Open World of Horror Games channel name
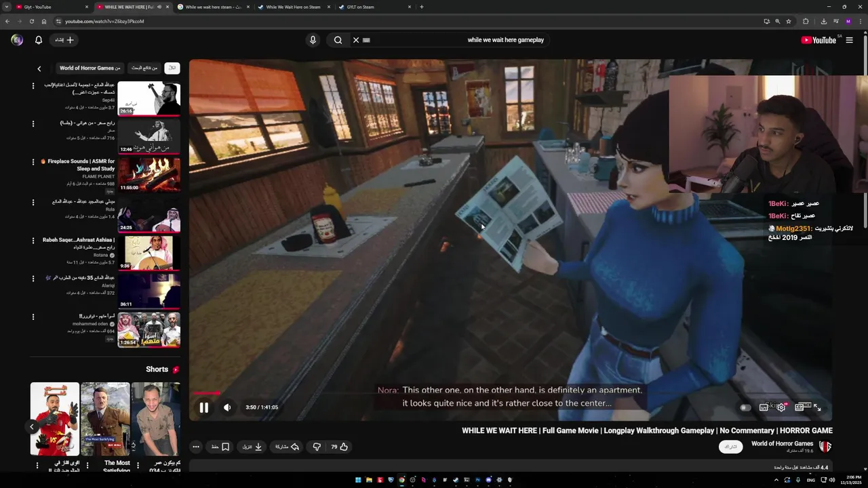 tap(782, 443)
